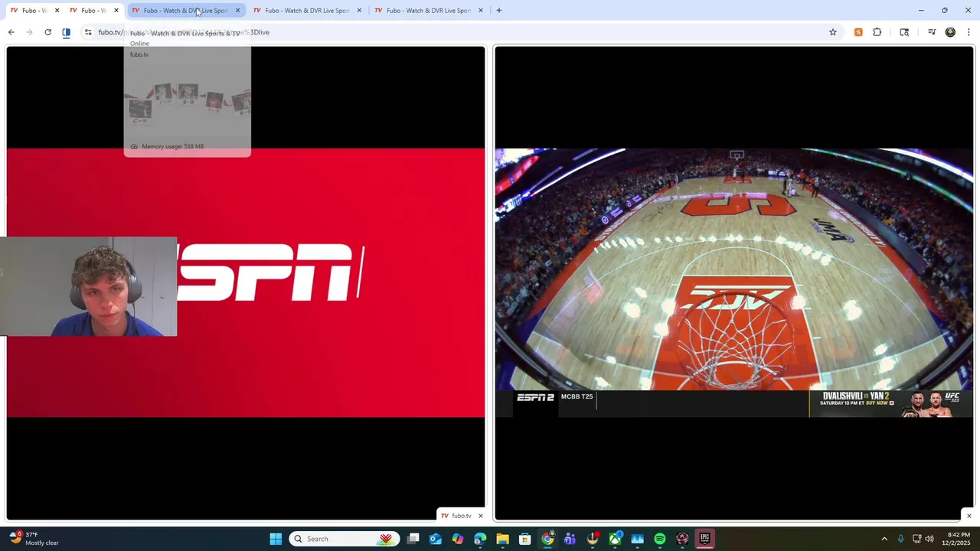Click the microphone tray icon
Viewport: 980px width, 551px height.
[x=900, y=539]
